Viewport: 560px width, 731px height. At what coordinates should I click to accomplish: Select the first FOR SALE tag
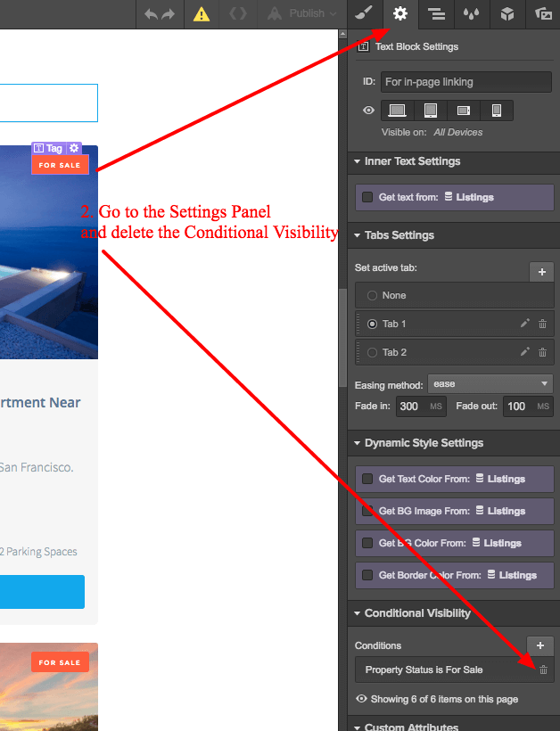point(60,165)
